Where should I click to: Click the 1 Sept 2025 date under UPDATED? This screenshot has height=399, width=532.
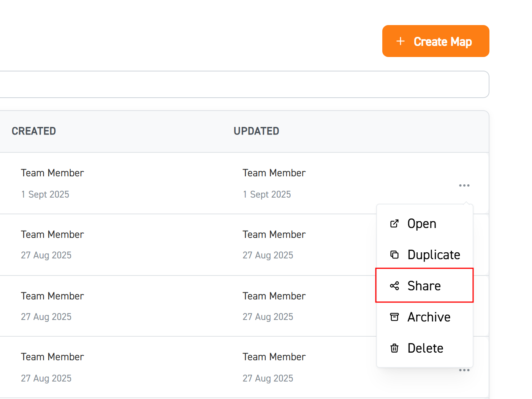[267, 195]
